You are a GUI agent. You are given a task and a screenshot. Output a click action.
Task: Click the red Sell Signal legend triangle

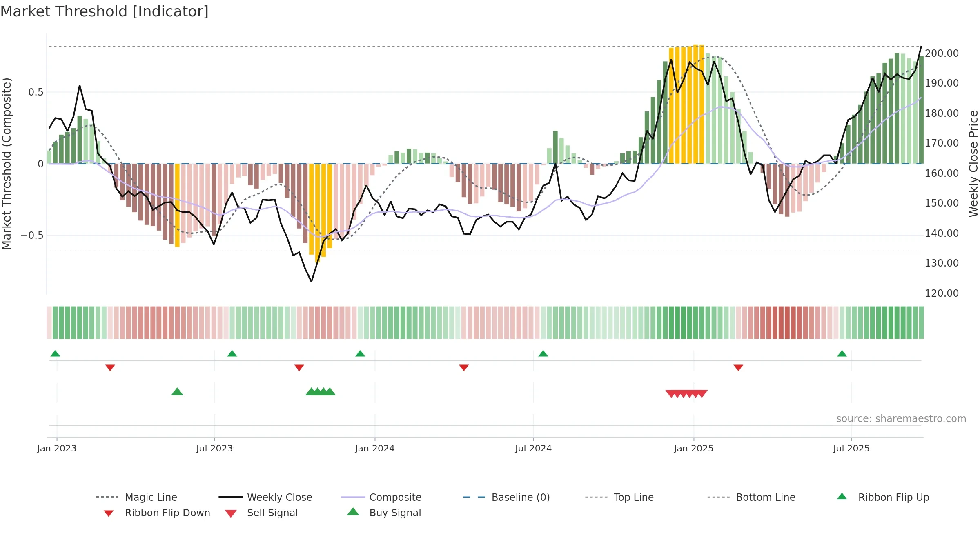click(231, 513)
